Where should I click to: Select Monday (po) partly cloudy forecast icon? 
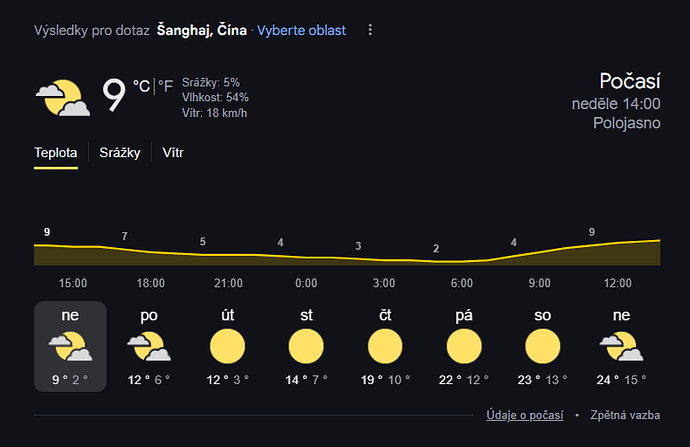pyautogui.click(x=149, y=347)
